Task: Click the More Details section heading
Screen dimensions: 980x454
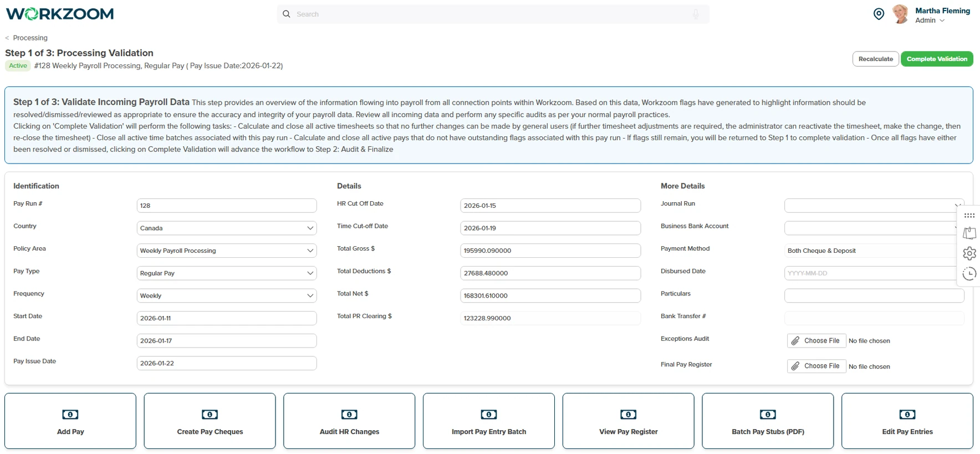Action: [682, 186]
